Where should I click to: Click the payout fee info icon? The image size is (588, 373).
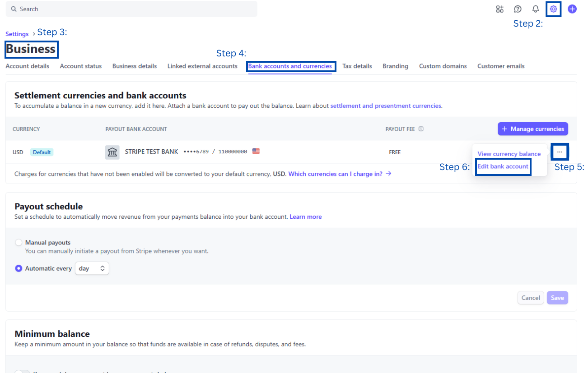pyautogui.click(x=421, y=129)
